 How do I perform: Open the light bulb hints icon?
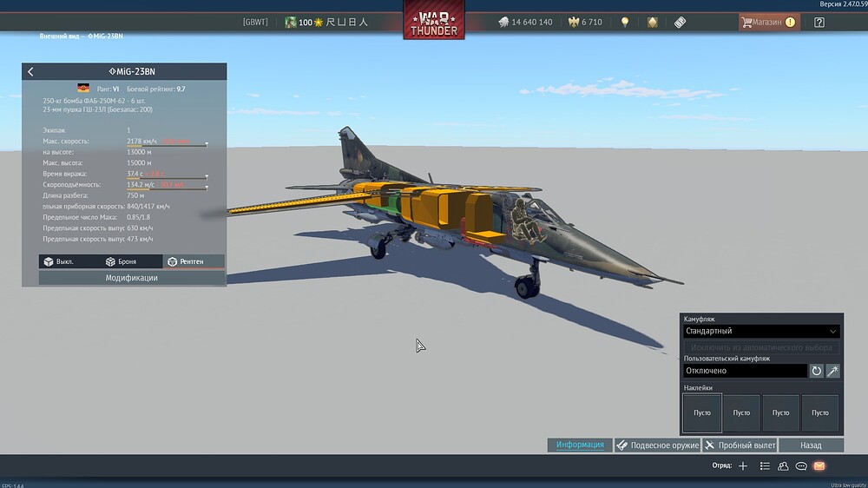pos(625,23)
